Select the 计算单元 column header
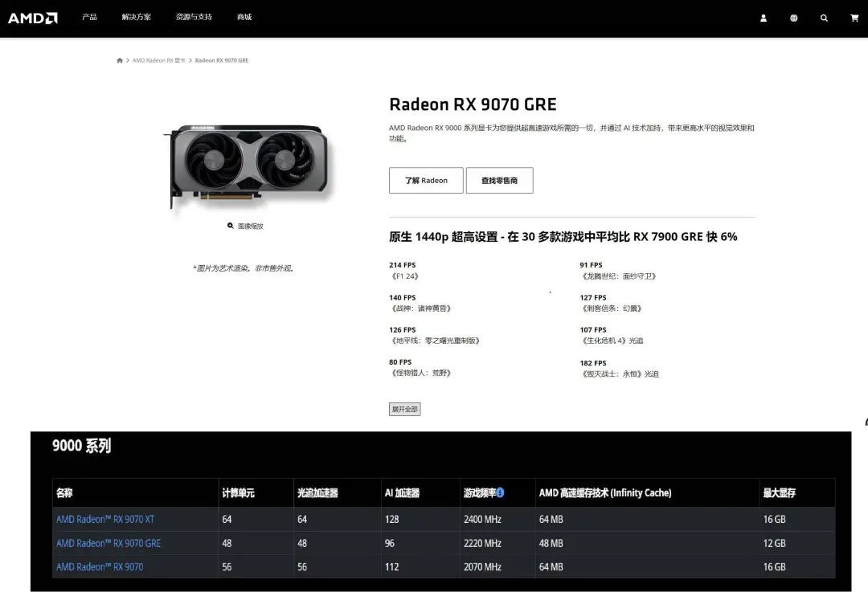Viewport: 868px width, 592px height. [x=238, y=493]
